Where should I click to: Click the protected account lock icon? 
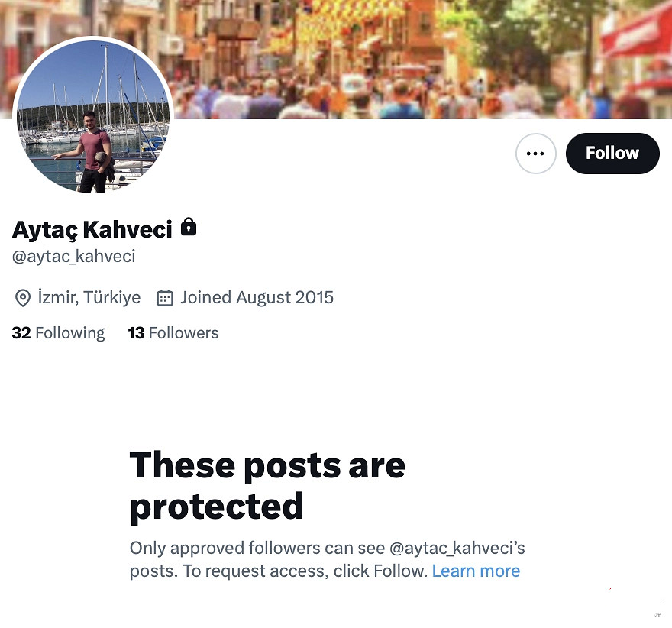click(x=189, y=227)
